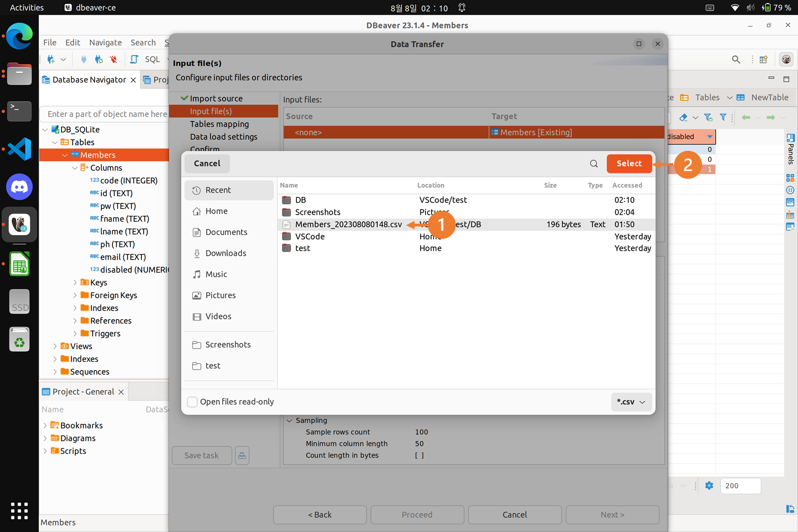
Task: Click Cancel in file chooser header
Action: pyautogui.click(x=207, y=164)
